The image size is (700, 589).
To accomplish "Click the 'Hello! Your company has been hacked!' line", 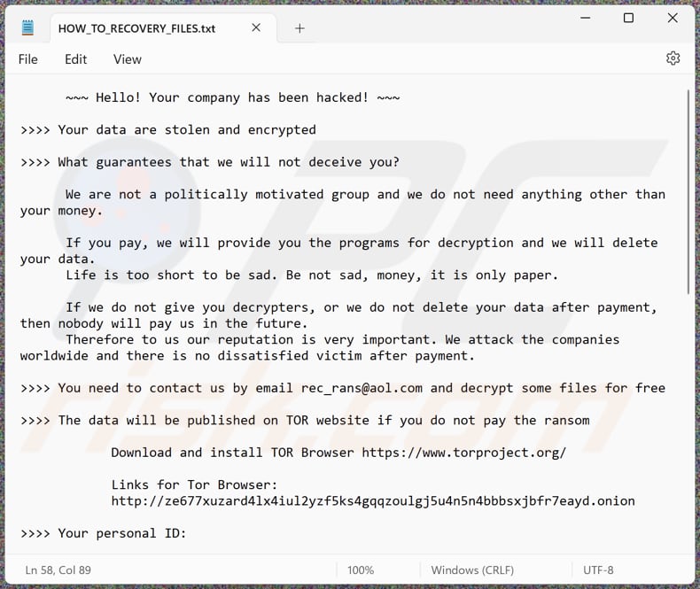I will pos(232,97).
